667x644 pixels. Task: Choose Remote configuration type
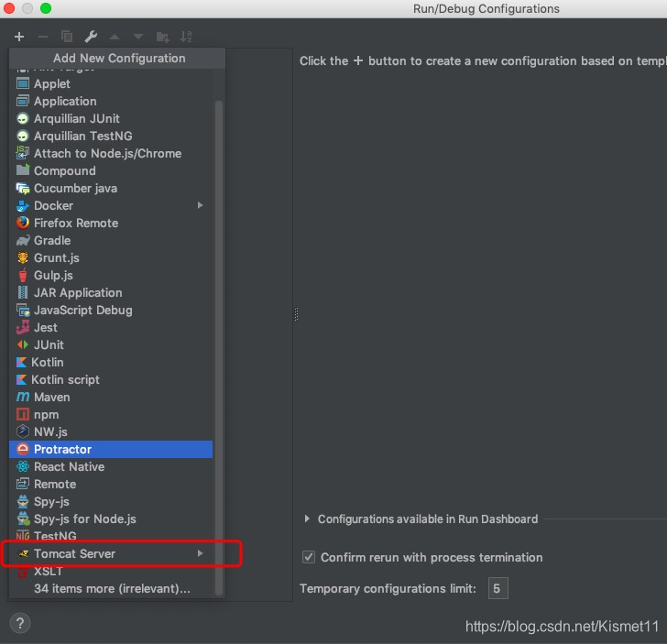pyautogui.click(x=111, y=484)
